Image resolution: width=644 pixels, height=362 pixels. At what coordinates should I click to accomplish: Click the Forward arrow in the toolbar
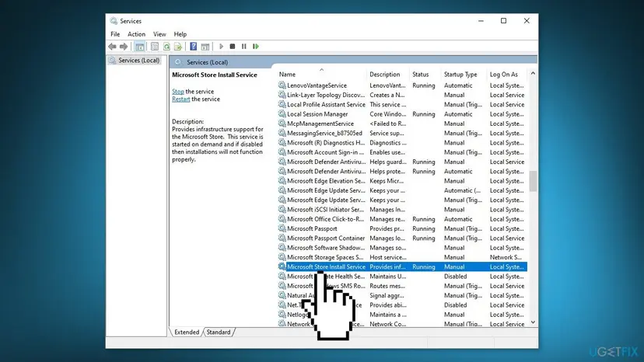123,47
